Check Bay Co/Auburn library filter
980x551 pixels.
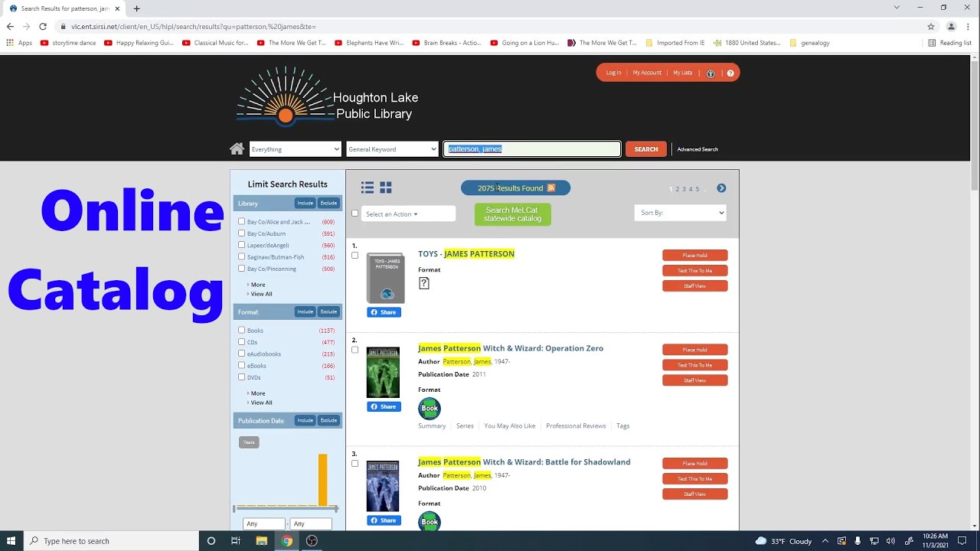[x=242, y=233]
